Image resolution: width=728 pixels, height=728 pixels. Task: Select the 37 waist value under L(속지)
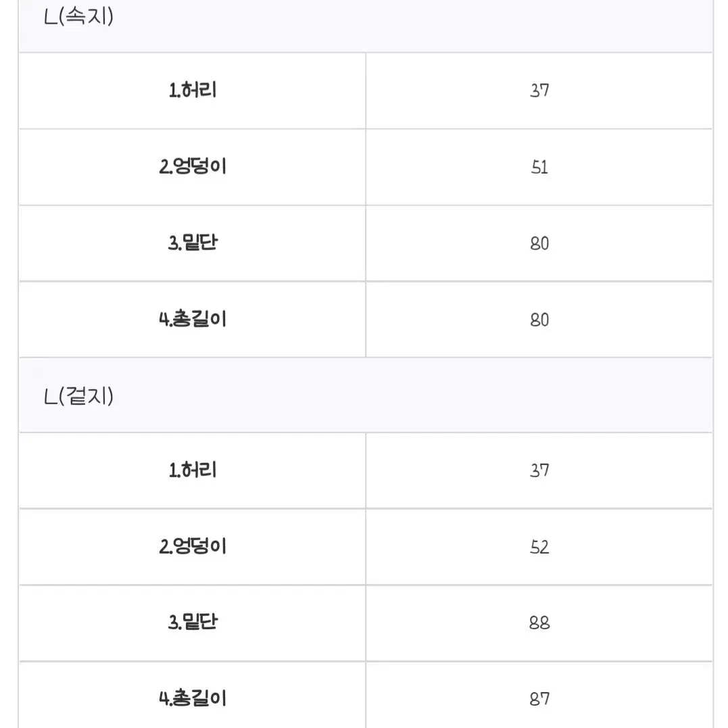point(539,91)
